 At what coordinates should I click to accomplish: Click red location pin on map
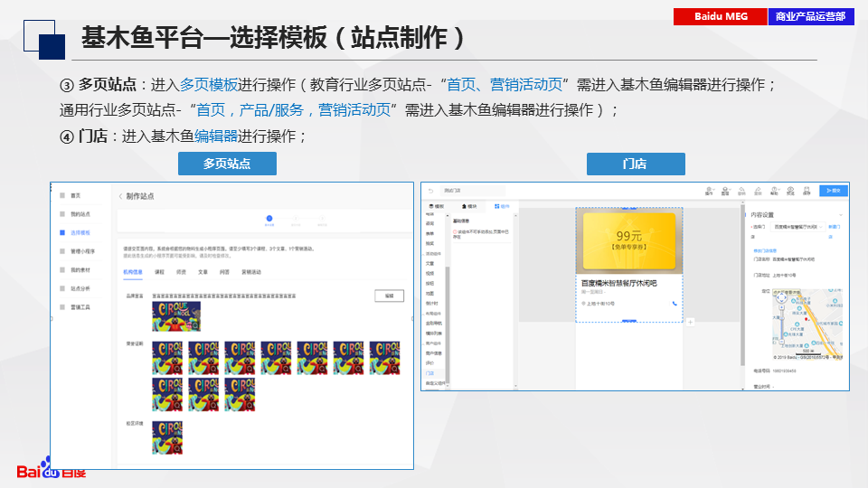(x=807, y=319)
